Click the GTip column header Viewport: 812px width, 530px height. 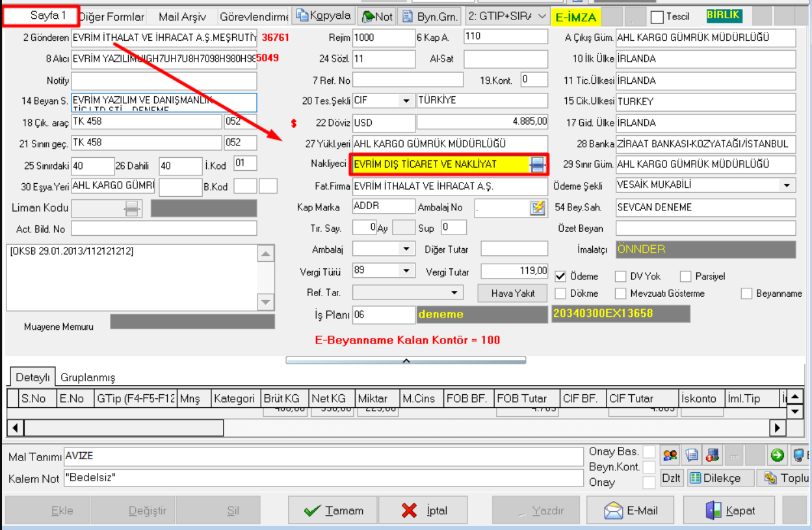point(135,399)
